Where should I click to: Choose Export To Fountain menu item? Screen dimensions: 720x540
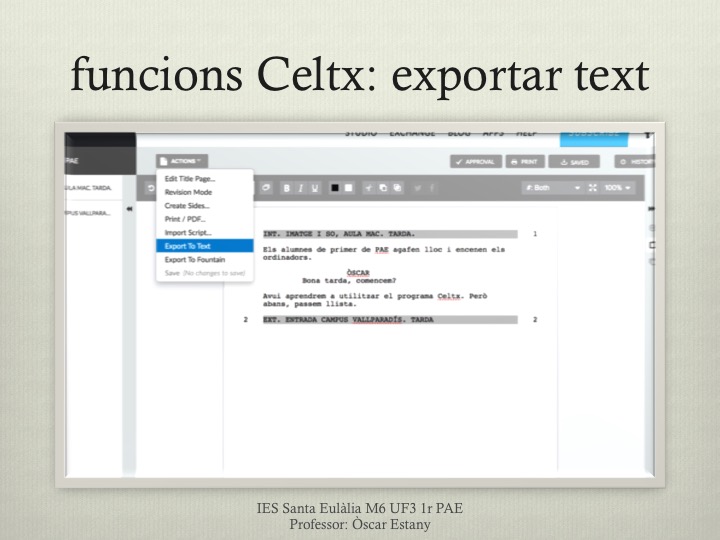[x=194, y=260]
